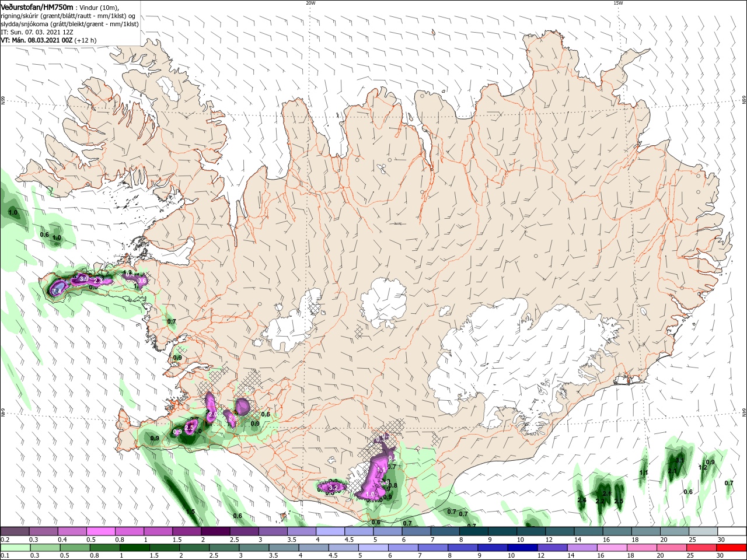The image size is (747, 560).
Task: Pick the pale green 0.1–0.3 swatch in the bottom legend row
Action: (15, 548)
